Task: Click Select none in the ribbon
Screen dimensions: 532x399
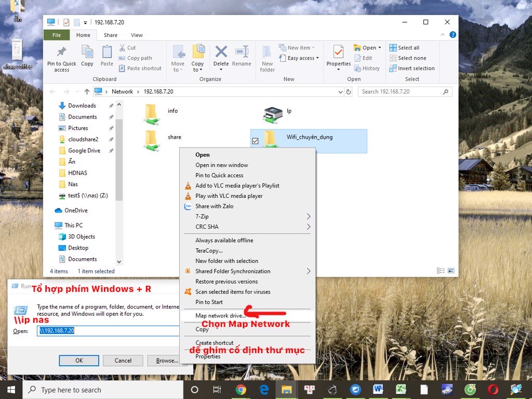Action: pos(408,58)
